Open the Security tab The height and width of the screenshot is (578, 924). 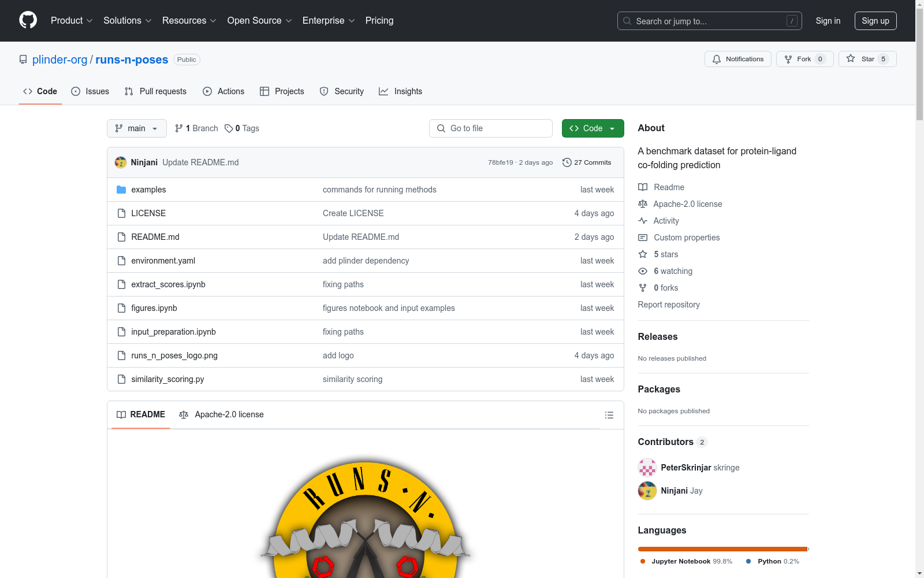[342, 91]
